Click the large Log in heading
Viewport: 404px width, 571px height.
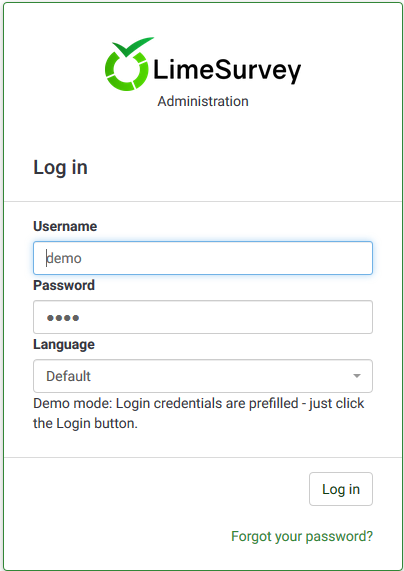[60, 168]
